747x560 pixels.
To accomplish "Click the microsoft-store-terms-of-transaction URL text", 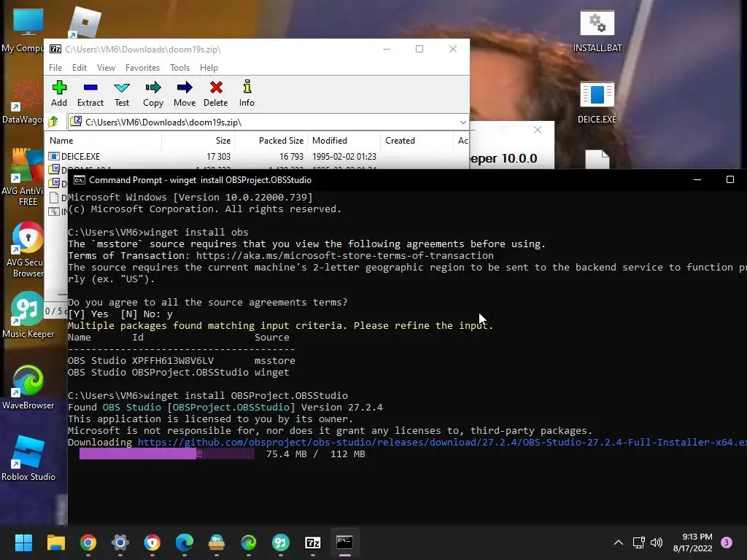I will click(344, 255).
